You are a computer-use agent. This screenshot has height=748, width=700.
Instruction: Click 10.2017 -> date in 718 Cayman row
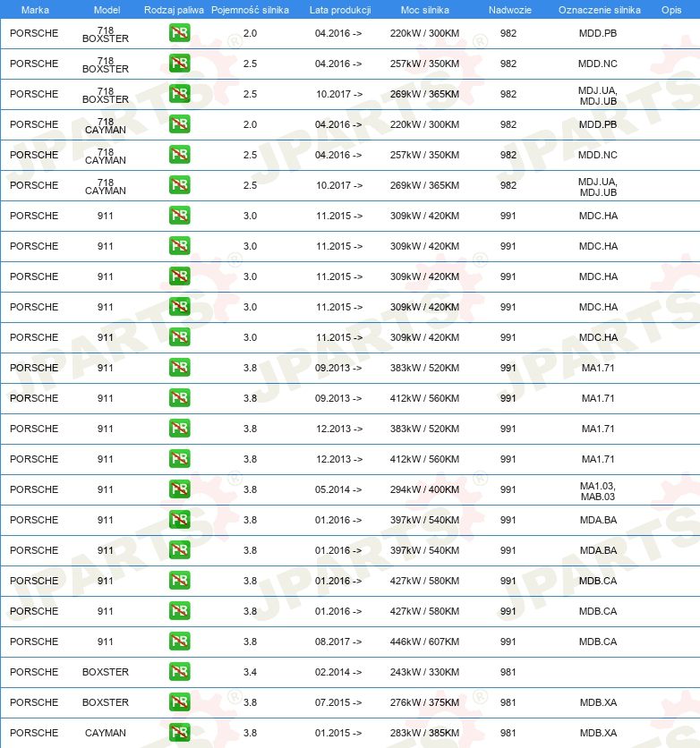[x=338, y=185]
